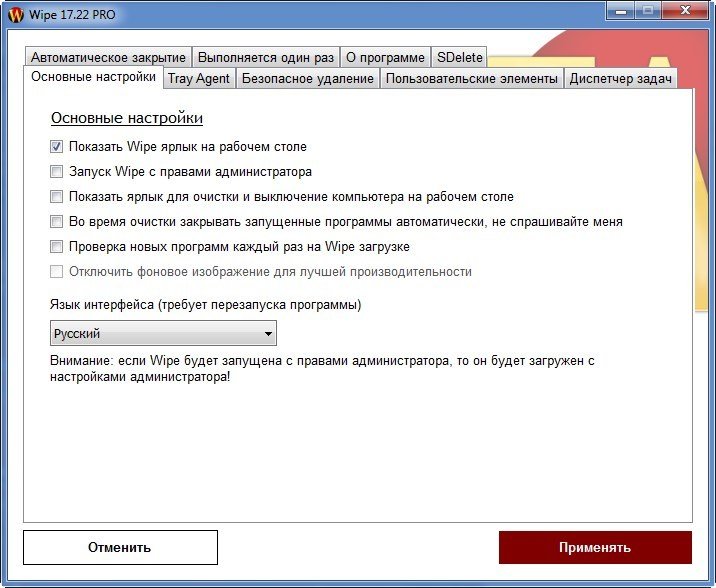Click the Wipe 17.22 PRO title text
Screen dimensions: 716x588
tap(72, 15)
